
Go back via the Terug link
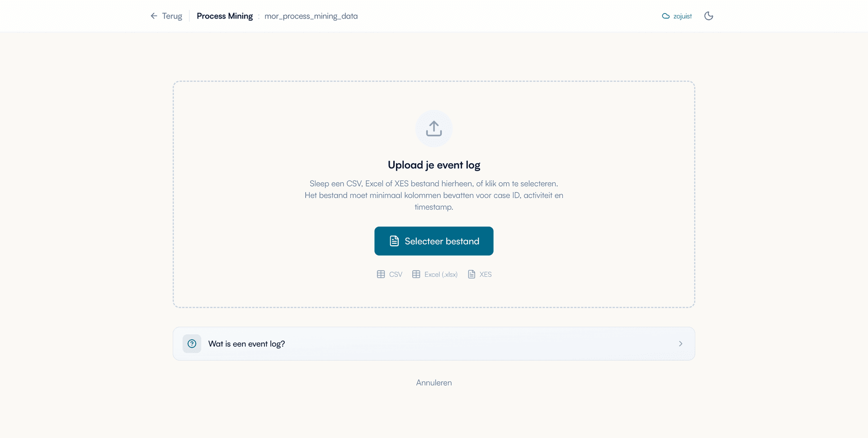point(172,16)
